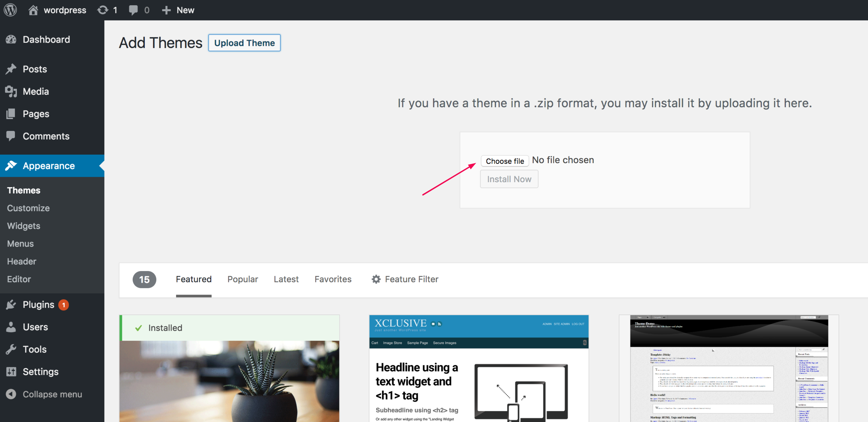Open the wordpress site name link
This screenshot has height=422, width=868.
click(x=65, y=10)
